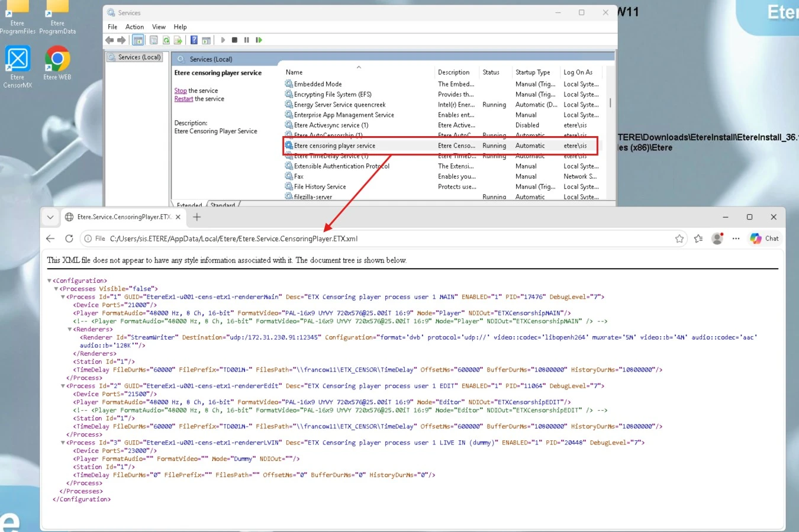799x532 pixels.
Task: Click the Forward arrow in Services toolbar
Action: 121,40
